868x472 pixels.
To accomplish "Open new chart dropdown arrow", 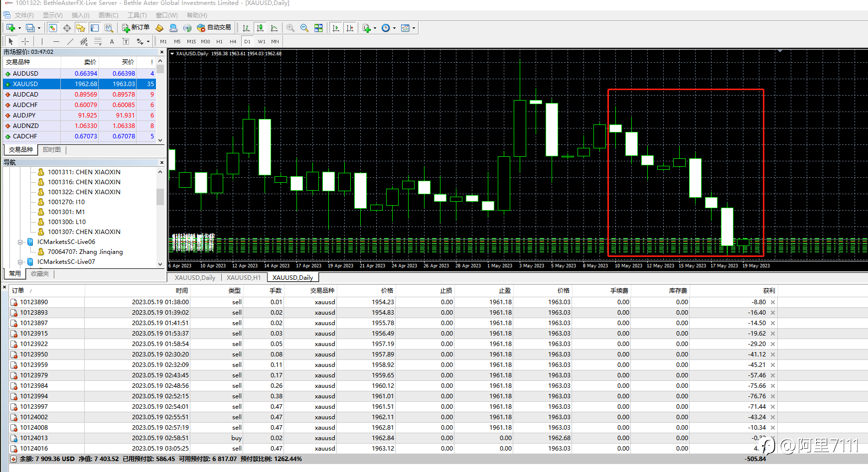I will (x=19, y=28).
